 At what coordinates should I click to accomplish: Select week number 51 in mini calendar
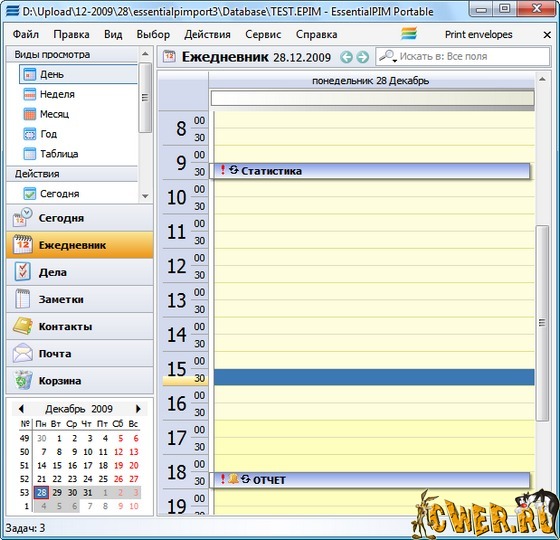point(24,465)
